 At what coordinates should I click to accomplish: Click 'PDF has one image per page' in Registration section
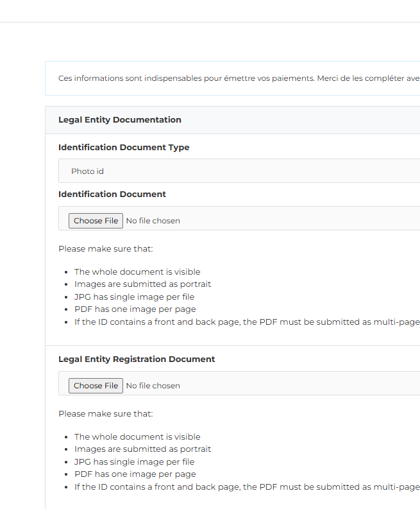pyautogui.click(x=135, y=474)
